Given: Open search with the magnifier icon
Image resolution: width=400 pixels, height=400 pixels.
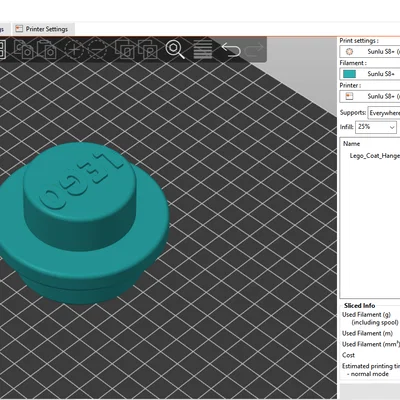Looking at the screenshot, I should coord(175,50).
